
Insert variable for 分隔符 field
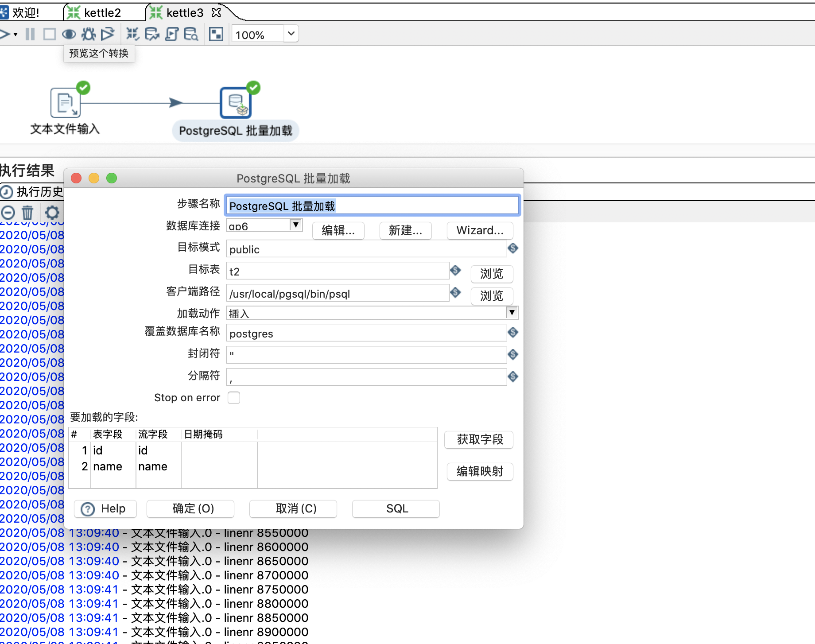click(513, 376)
